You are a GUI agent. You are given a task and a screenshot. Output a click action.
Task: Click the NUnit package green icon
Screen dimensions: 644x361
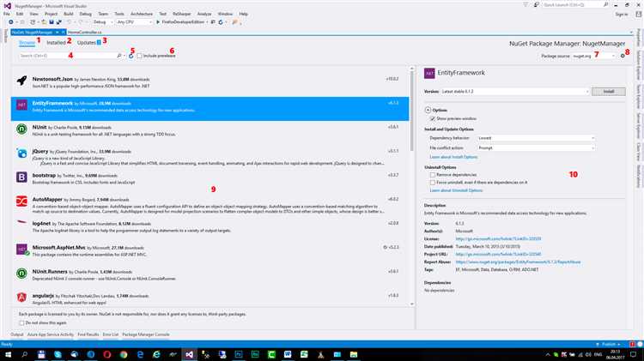21,129
